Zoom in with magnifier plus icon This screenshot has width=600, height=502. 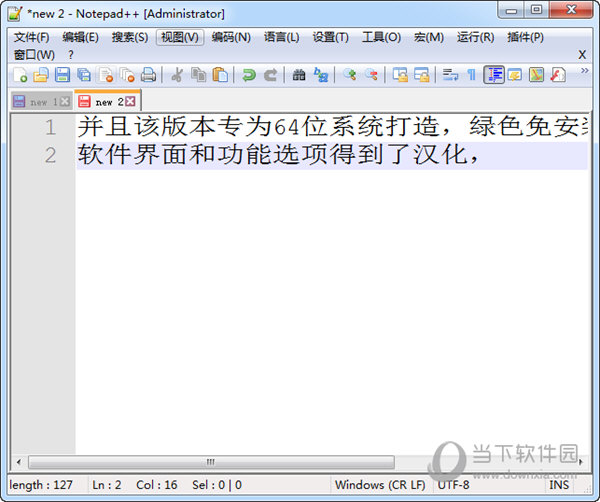point(349,74)
